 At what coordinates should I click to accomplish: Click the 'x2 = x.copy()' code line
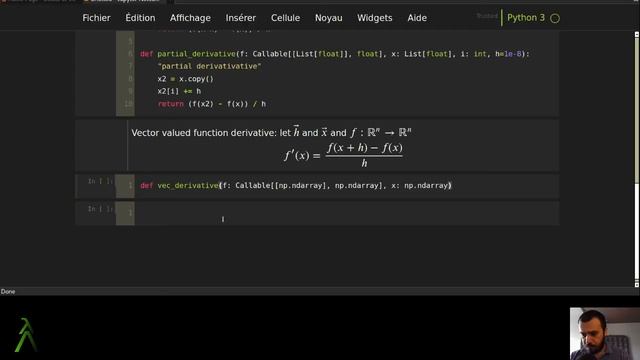pyautogui.click(x=186, y=79)
